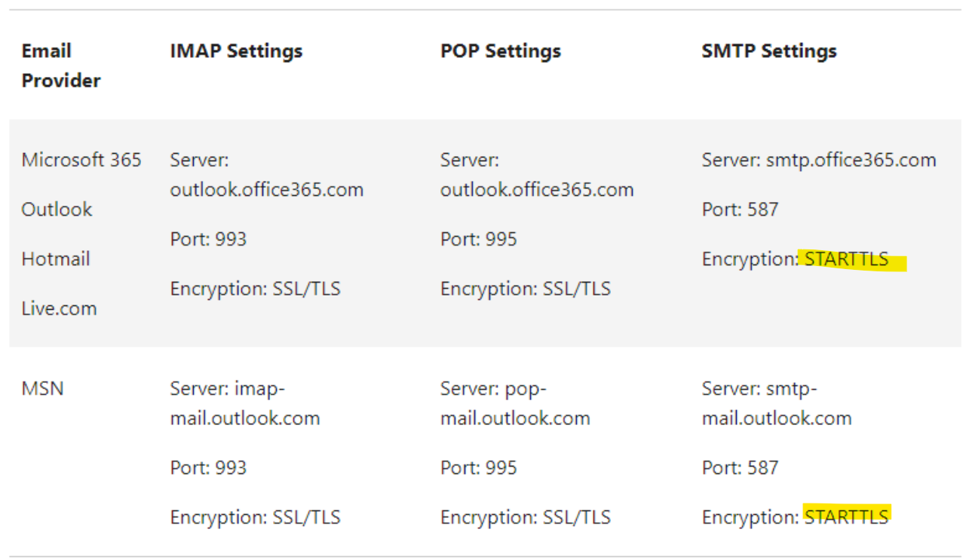The image size is (966, 560).
Task: Click "Port: 993" in Microsoft 365 row
Action: tap(208, 239)
